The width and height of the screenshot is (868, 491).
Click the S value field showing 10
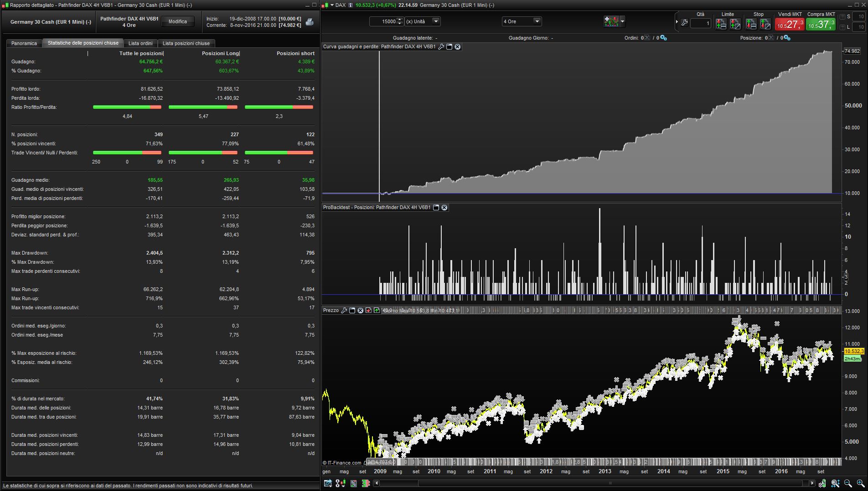(x=858, y=17)
